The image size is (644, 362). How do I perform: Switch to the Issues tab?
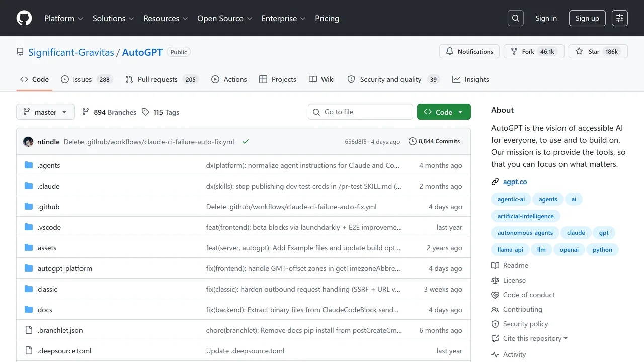(86, 79)
